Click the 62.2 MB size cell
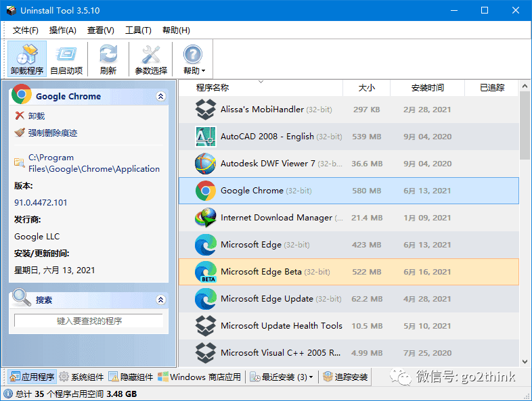The width and height of the screenshot is (532, 401). point(367,299)
